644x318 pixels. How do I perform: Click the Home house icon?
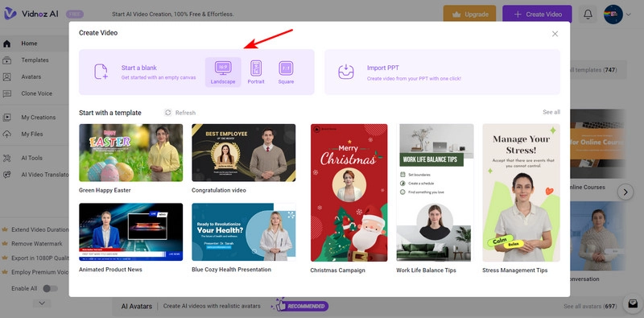(7, 43)
